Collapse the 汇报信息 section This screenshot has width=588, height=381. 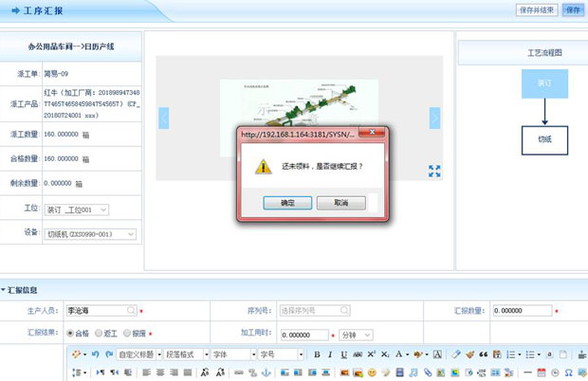tap(5, 289)
